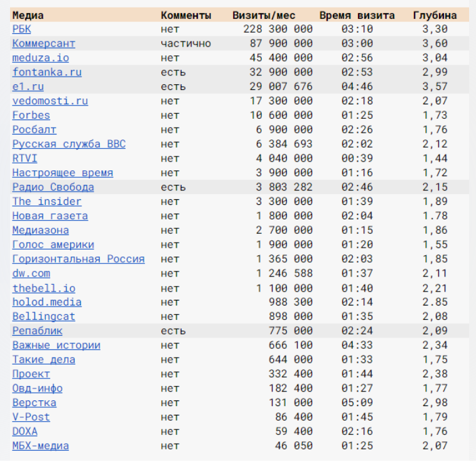The height and width of the screenshot is (467, 476).
Task: Select the 2,98 depth value
Action: coord(435,403)
